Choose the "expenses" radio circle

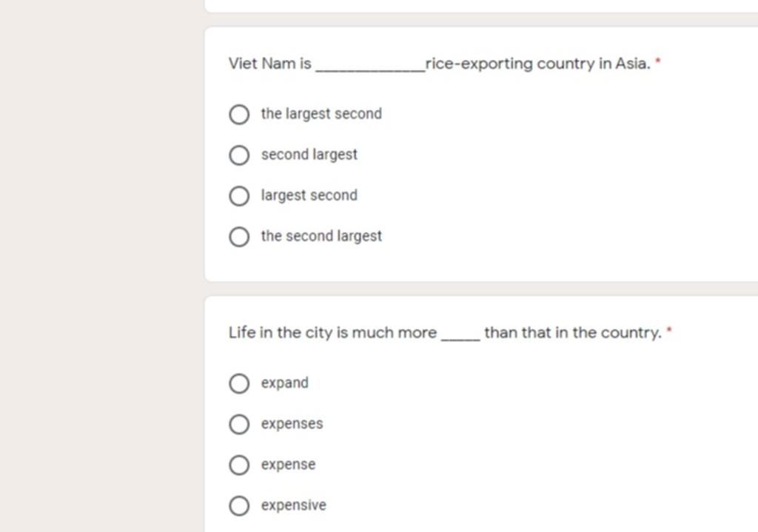pos(239,424)
